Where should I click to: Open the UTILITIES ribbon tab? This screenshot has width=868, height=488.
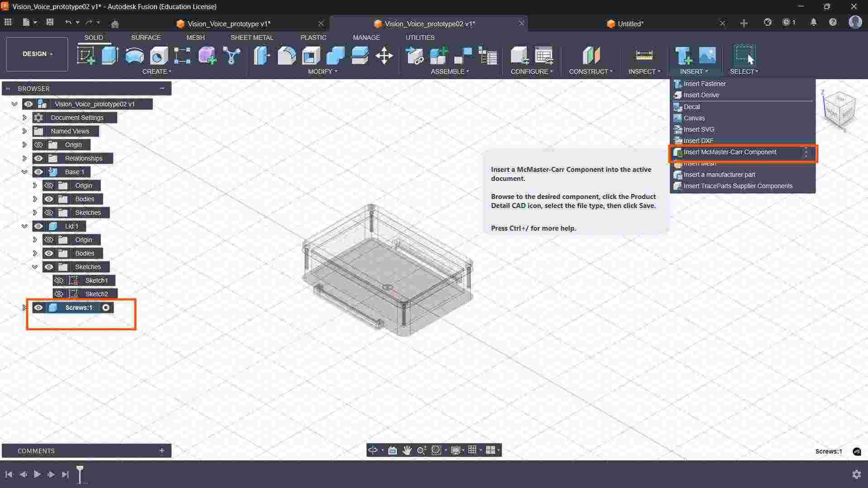point(420,38)
